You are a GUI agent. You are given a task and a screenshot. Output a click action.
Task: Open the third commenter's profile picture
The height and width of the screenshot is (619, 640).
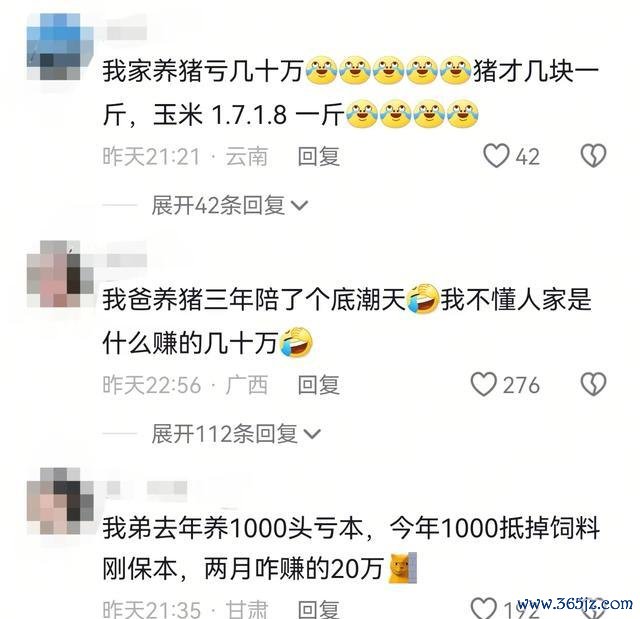point(60,501)
